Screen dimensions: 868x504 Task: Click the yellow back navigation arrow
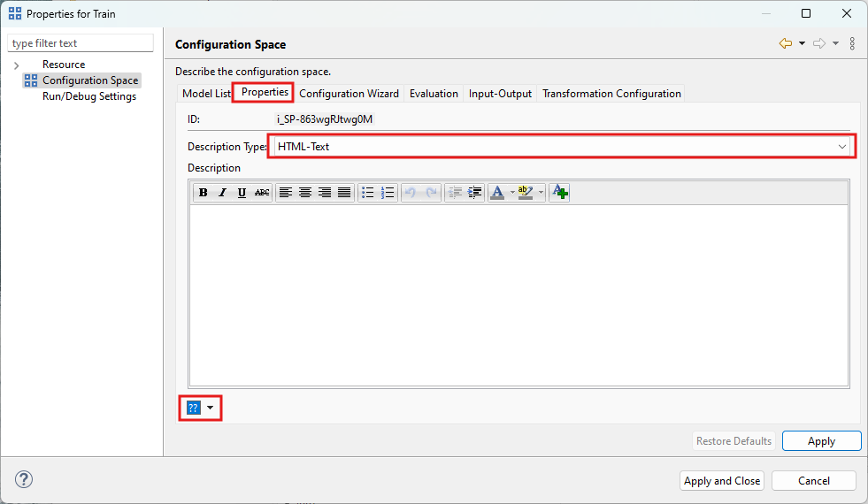pyautogui.click(x=786, y=43)
